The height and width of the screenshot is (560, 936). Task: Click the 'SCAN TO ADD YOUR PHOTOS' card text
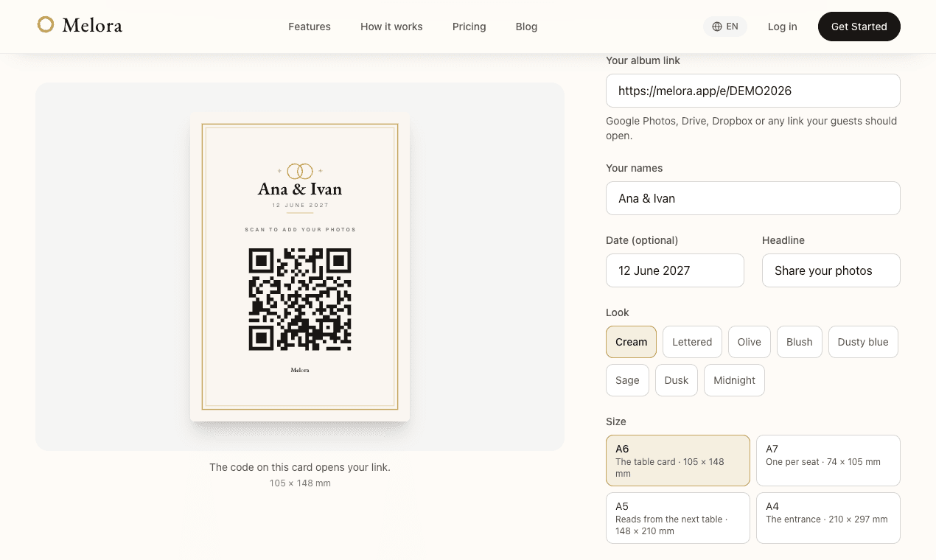pyautogui.click(x=300, y=230)
